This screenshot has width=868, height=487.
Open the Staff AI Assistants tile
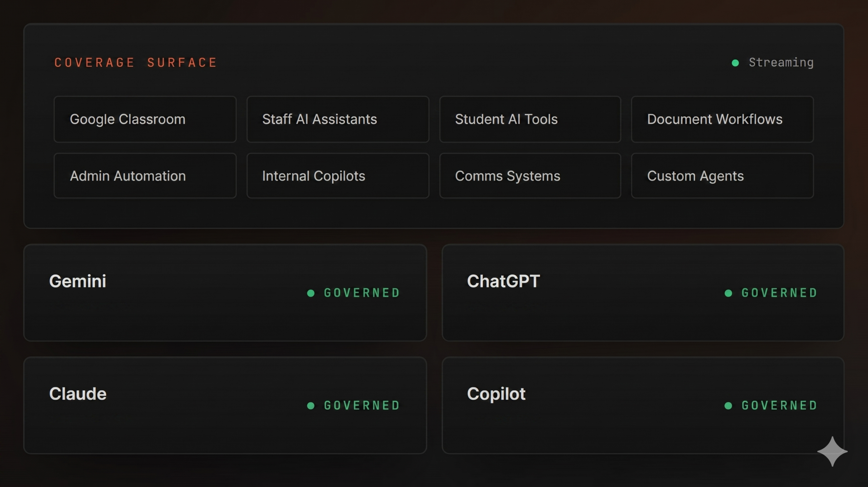tap(338, 119)
